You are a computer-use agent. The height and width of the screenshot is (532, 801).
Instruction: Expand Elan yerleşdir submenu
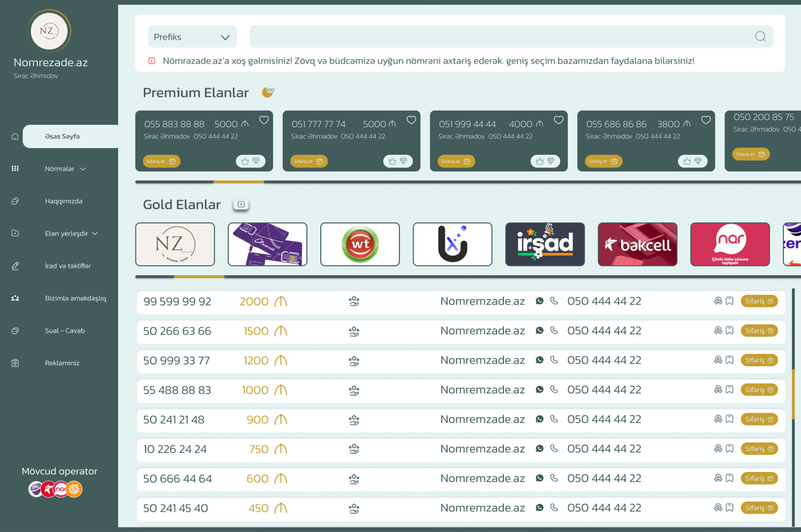coord(71,233)
